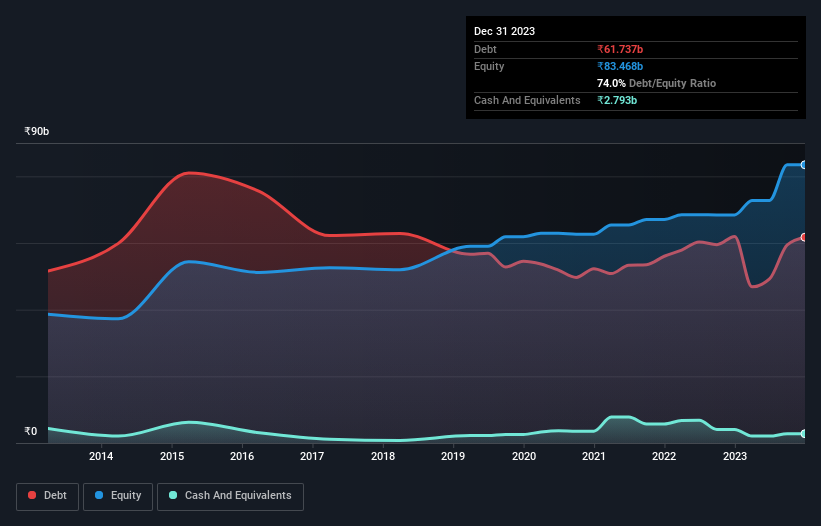Click the Debt label in tooltip
821x526 pixels.
pos(485,49)
